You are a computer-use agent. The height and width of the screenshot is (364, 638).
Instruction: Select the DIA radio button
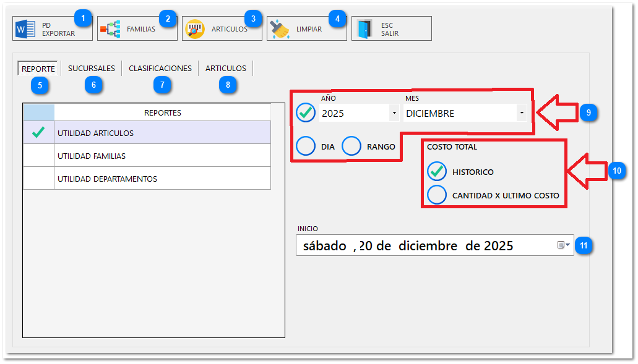click(306, 146)
